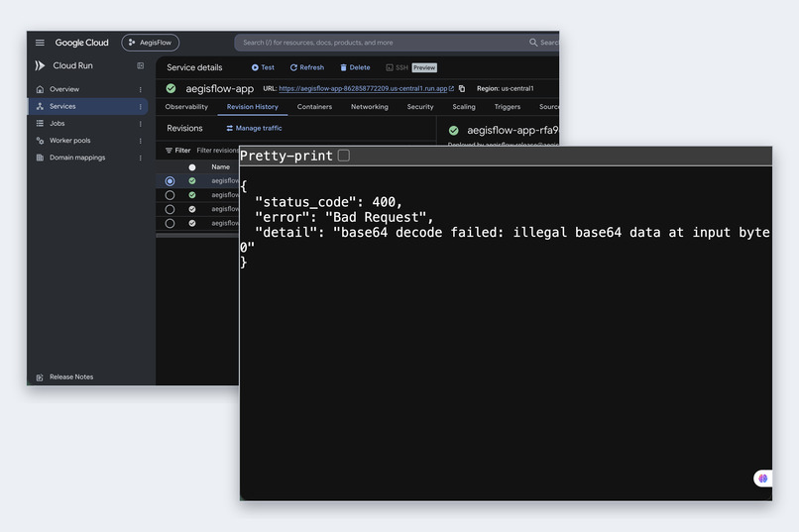799x532 pixels.
Task: Click the white check icon of third revision
Action: tap(192, 209)
